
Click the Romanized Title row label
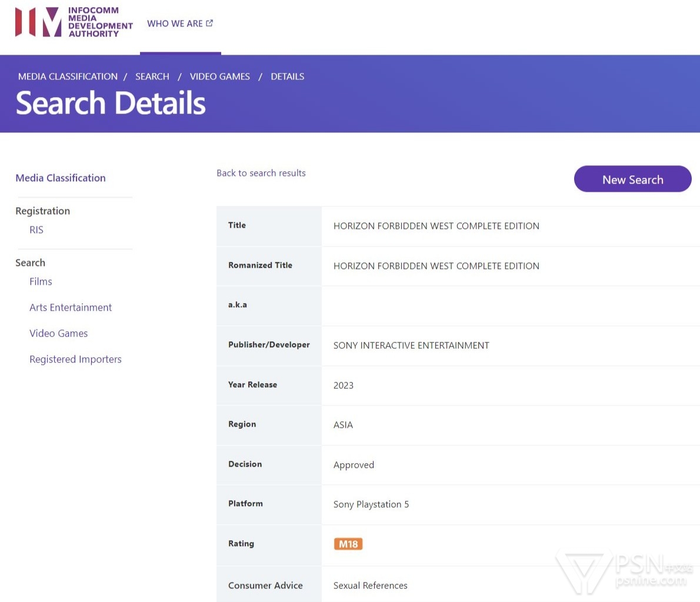[x=260, y=265]
